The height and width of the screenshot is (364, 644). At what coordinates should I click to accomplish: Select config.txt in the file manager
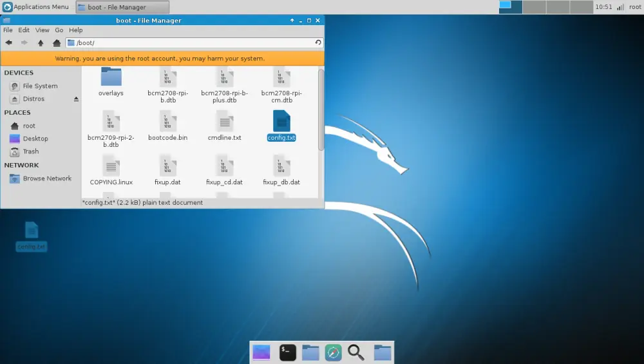tap(281, 126)
